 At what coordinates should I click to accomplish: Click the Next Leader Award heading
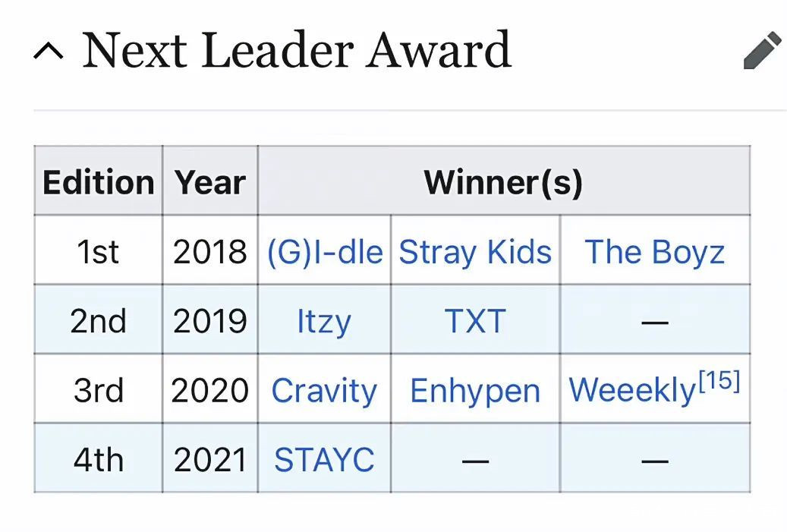pyautogui.click(x=296, y=51)
